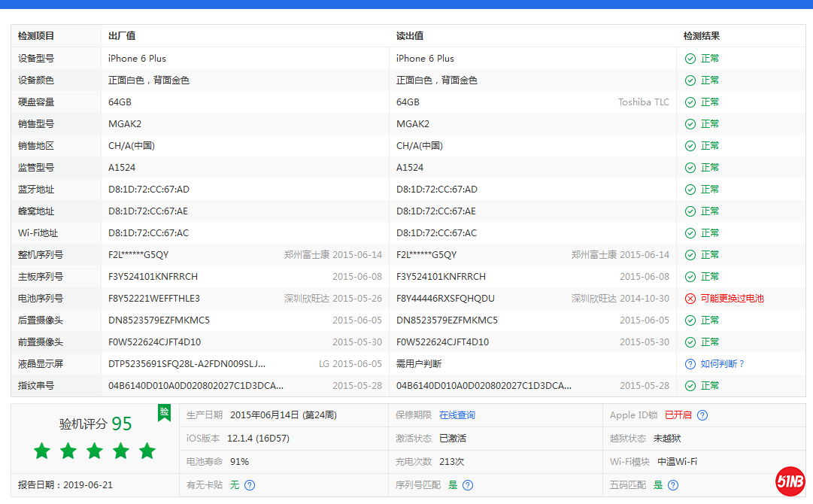This screenshot has height=504, width=813.
Task: Click the green 验 badge
Action: pyautogui.click(x=164, y=411)
